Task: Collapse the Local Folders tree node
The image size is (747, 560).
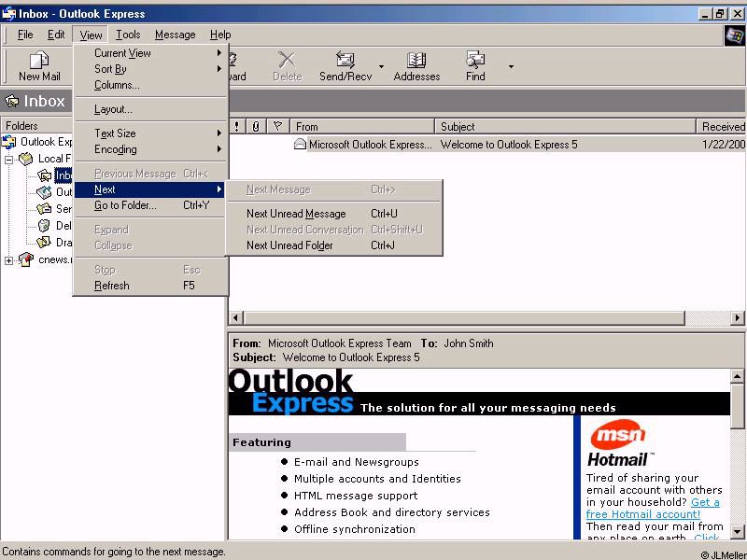Action: point(9,159)
